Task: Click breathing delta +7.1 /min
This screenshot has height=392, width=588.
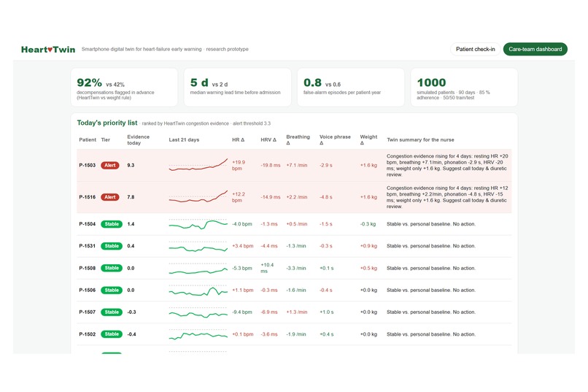Action: click(297, 166)
